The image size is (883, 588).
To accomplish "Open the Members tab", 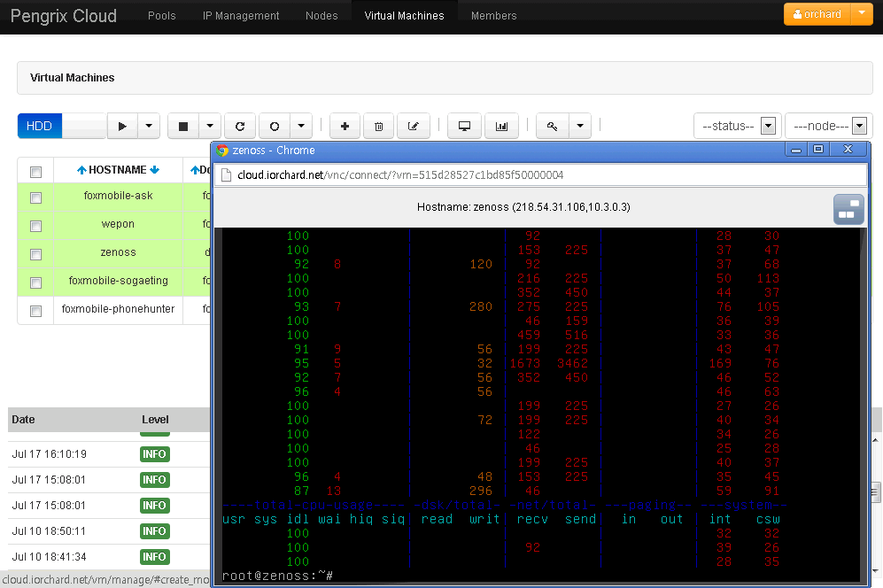I will click(494, 16).
